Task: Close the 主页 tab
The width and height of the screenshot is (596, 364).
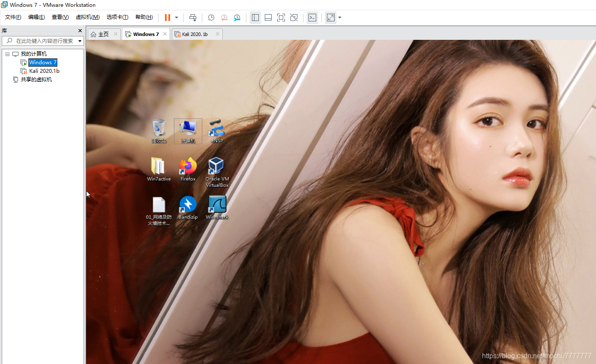Action: coord(116,34)
